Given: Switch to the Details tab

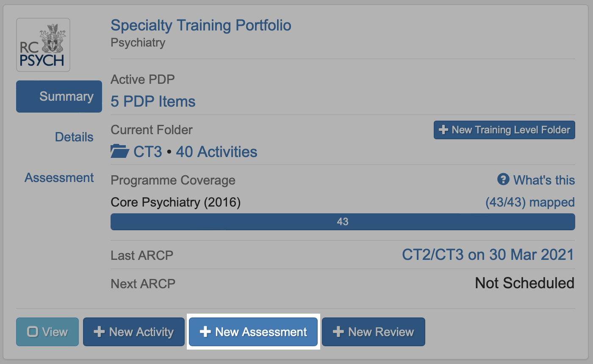Looking at the screenshot, I should tap(74, 137).
